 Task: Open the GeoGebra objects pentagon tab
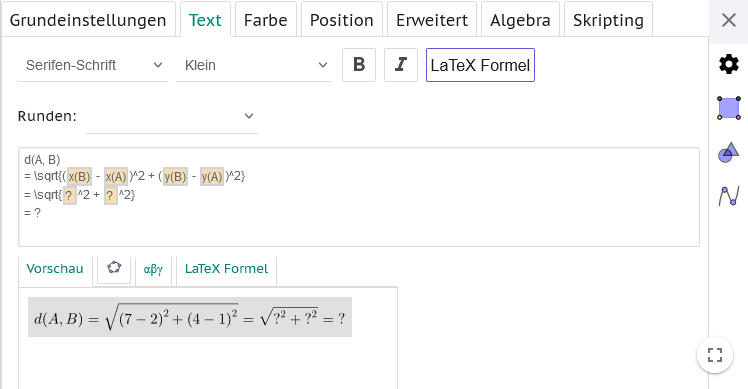(114, 268)
